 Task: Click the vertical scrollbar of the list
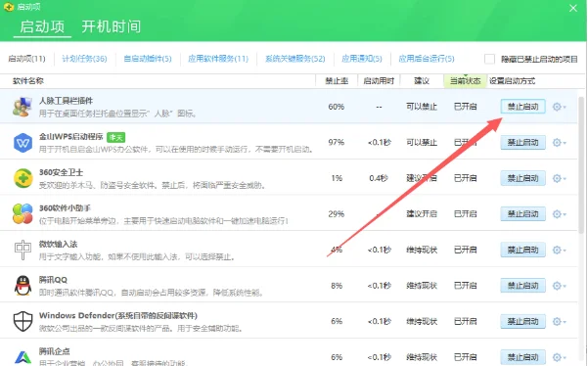tap(581, 165)
